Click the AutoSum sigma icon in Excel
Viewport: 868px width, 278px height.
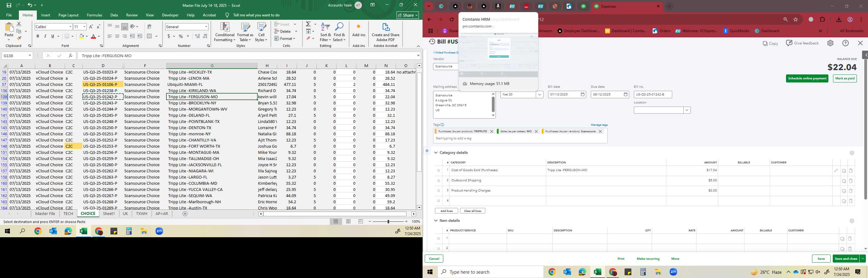pyautogui.click(x=308, y=24)
